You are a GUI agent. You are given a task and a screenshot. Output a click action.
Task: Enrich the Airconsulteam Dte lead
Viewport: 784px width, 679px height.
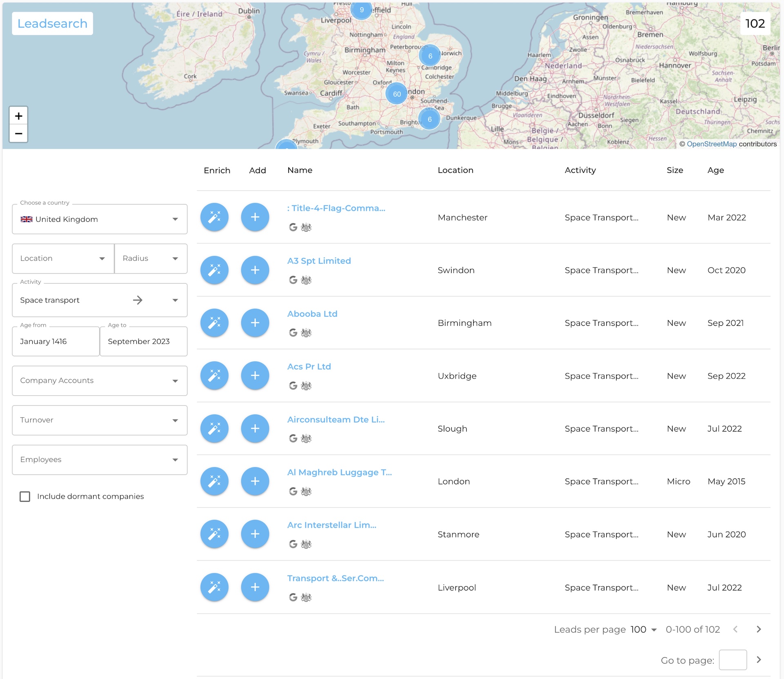(x=214, y=428)
